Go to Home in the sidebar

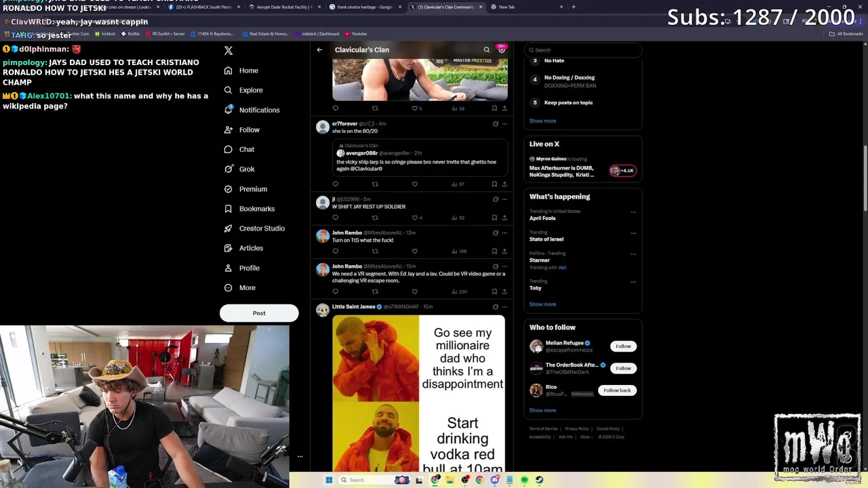pos(241,70)
